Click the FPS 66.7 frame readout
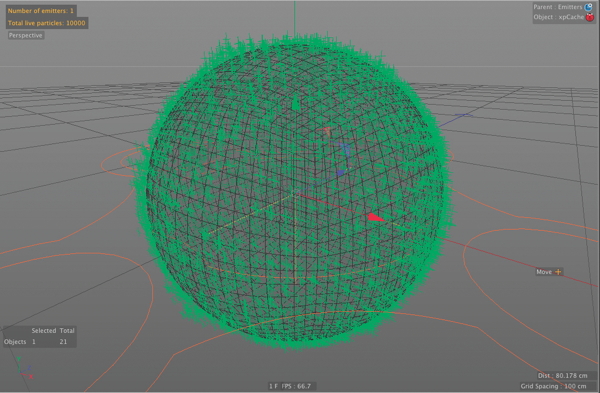Screen dimensions: 600x393 290,386
